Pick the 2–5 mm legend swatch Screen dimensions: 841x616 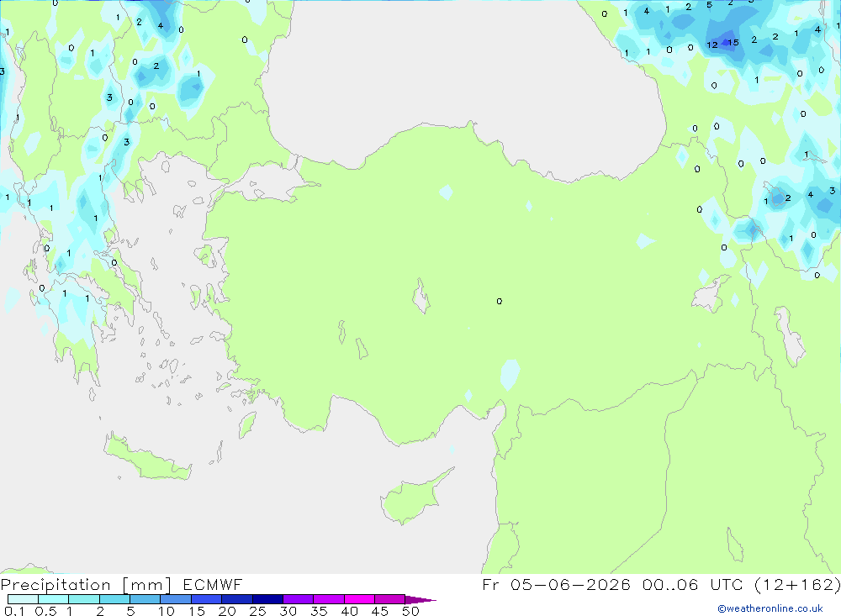pos(114,599)
